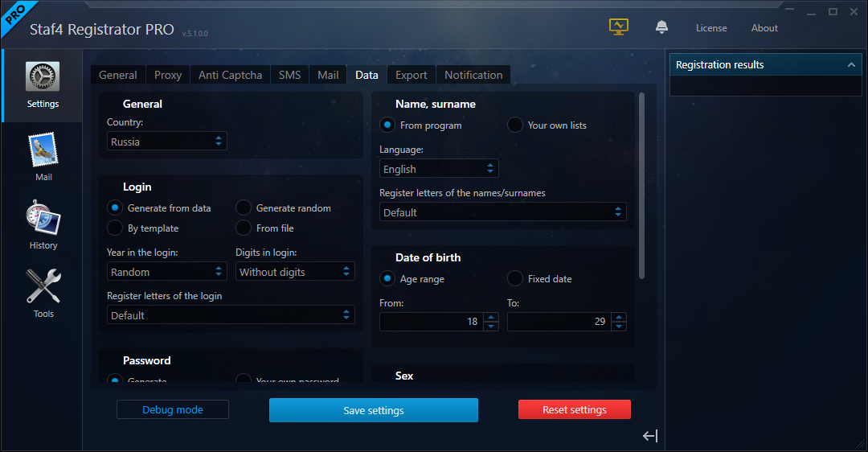Go to the Export tab

tap(411, 75)
